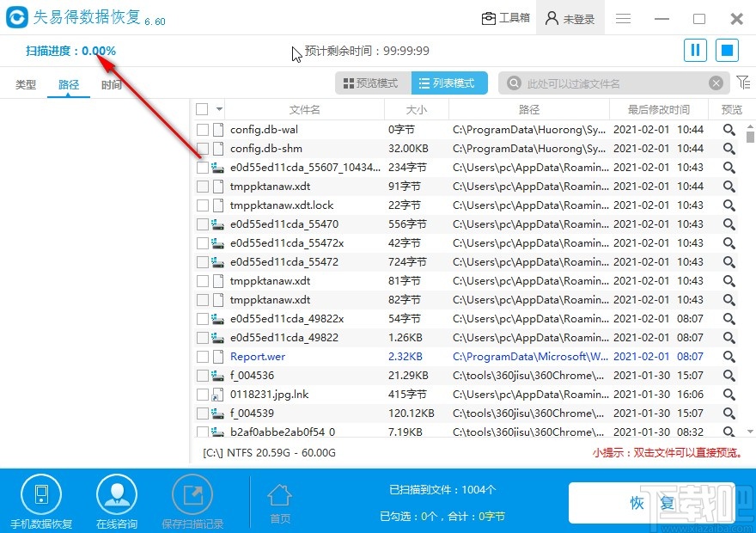
Task: Sort by 大小 column header
Action: pyautogui.click(x=417, y=109)
